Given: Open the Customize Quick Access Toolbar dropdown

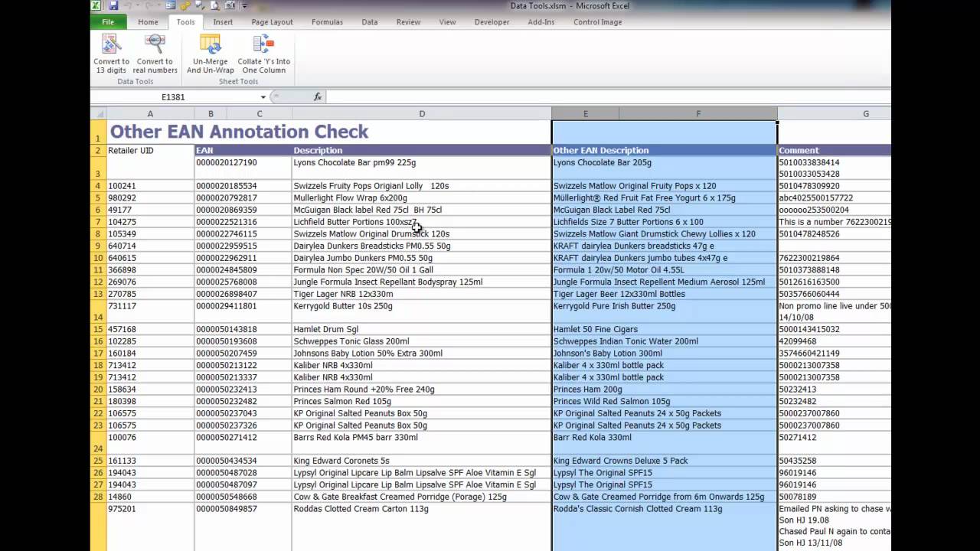Looking at the screenshot, I should pyautogui.click(x=244, y=6).
